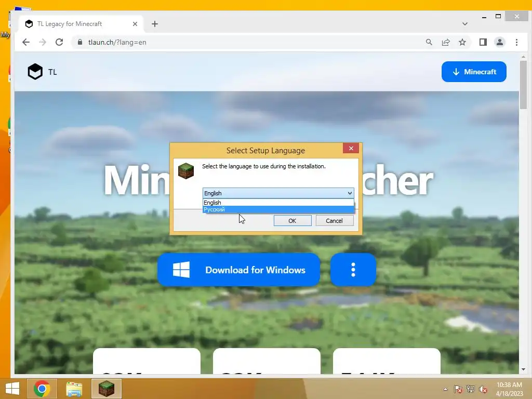This screenshot has height=399, width=532.
Task: Click the page vertical scrollbar thumb
Action: click(523, 85)
